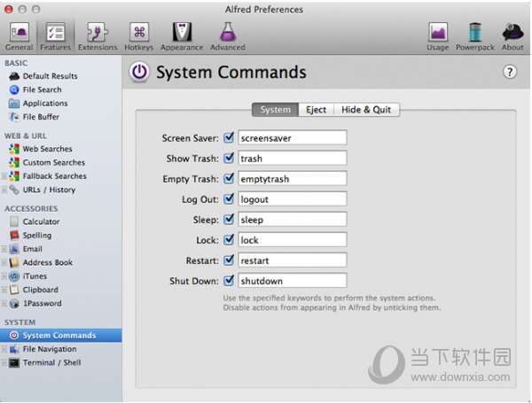Click the iTunes disc icon
This screenshot has width=532, height=403.
14,276
